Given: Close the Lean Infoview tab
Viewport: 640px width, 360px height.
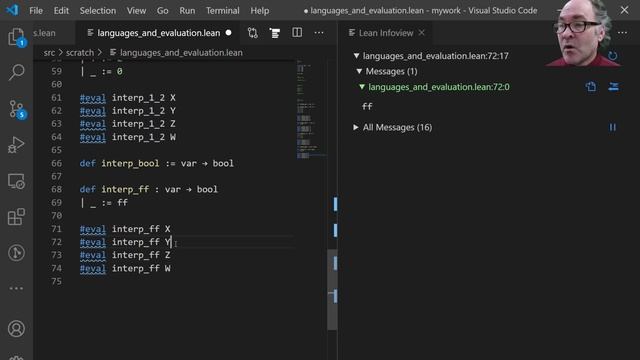Looking at the screenshot, I should click(422, 33).
